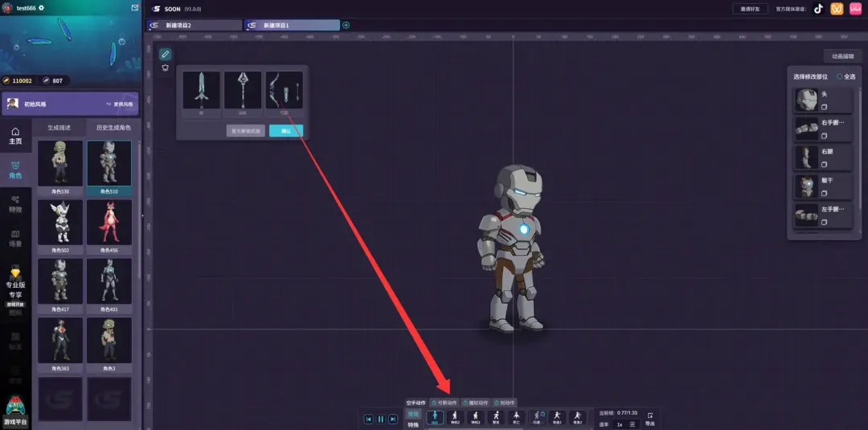868x430 pixels.
Task: Click the animation timeline progress bar
Action: coord(474,428)
